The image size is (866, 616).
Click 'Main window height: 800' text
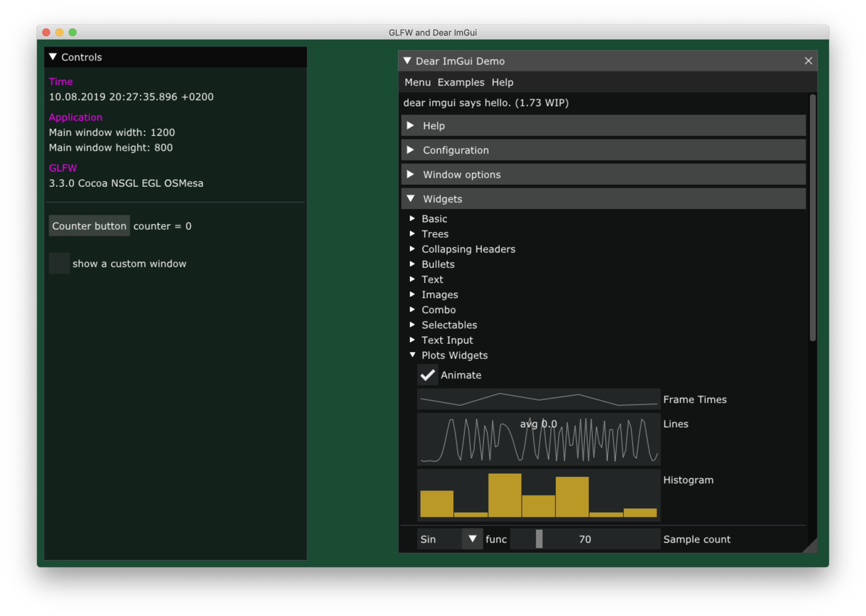click(111, 147)
